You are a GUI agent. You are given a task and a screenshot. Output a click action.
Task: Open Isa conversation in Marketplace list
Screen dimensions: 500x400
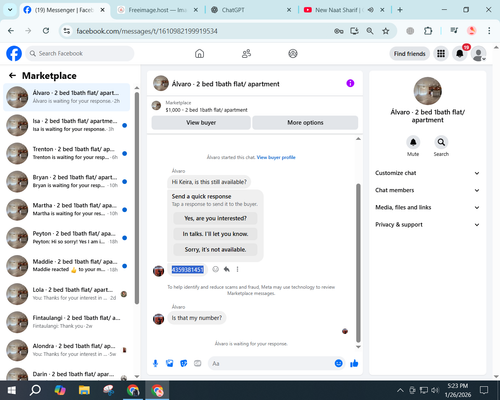coord(67,125)
